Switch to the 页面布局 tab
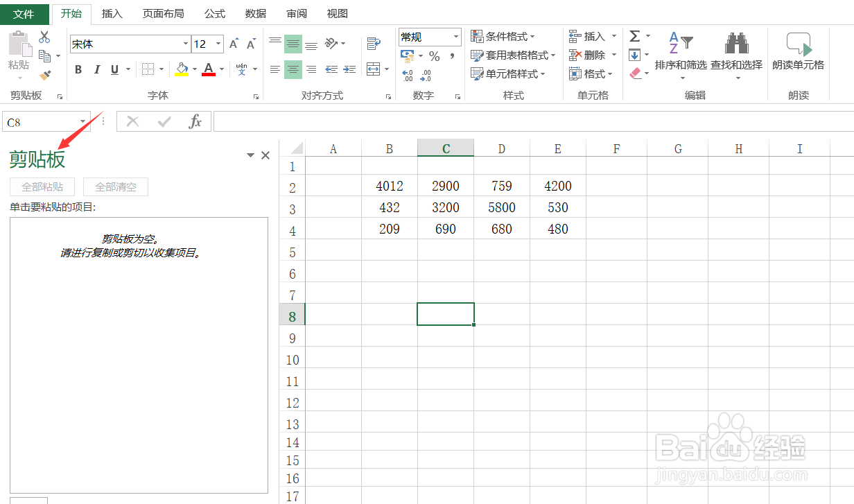854x504 pixels. point(163,14)
